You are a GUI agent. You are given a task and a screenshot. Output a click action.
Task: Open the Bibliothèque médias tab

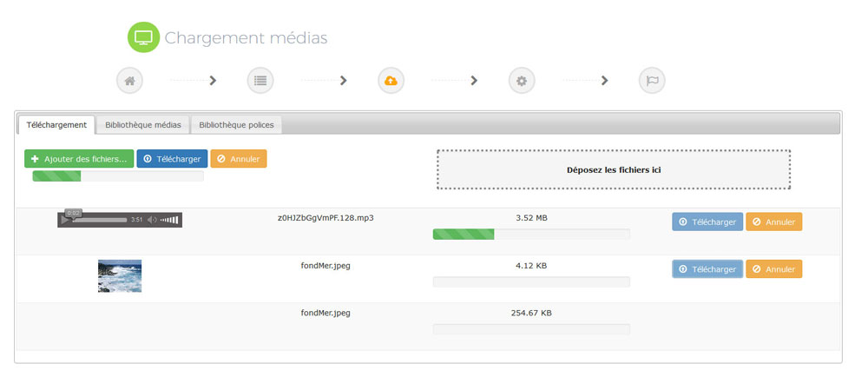coord(143,124)
